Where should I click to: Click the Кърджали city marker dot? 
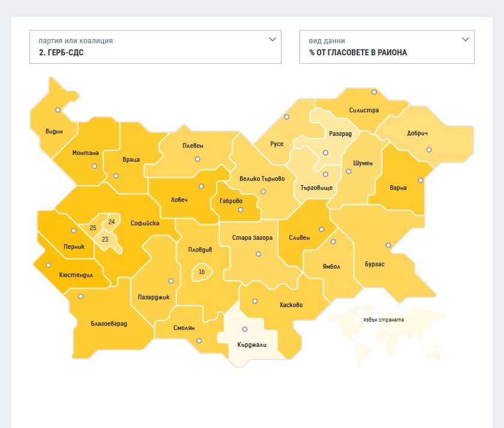point(244,329)
